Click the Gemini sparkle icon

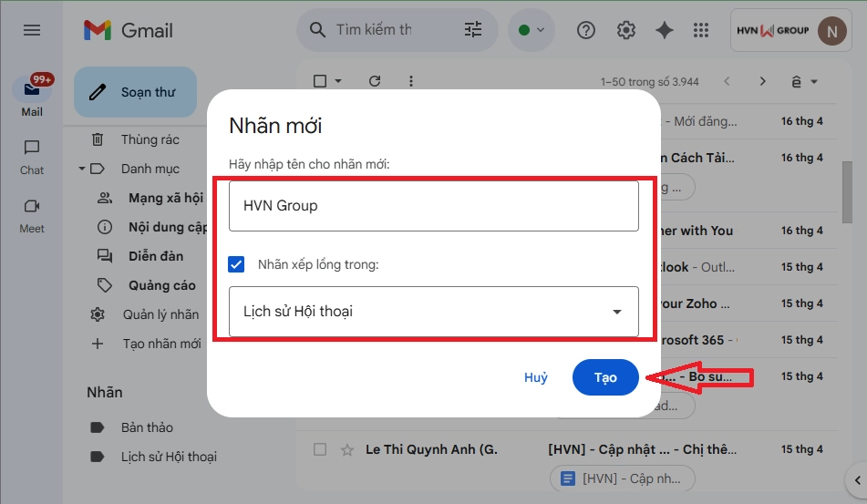click(x=665, y=30)
